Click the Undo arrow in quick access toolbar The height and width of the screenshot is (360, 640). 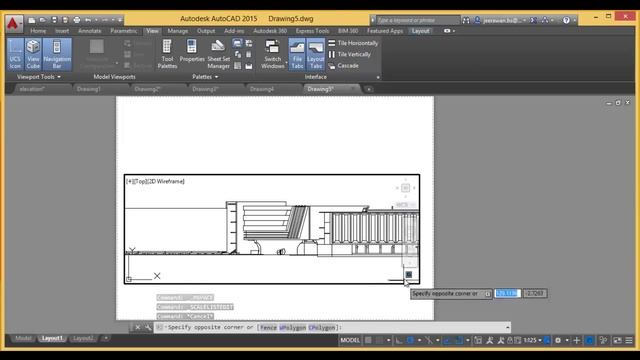point(88,20)
